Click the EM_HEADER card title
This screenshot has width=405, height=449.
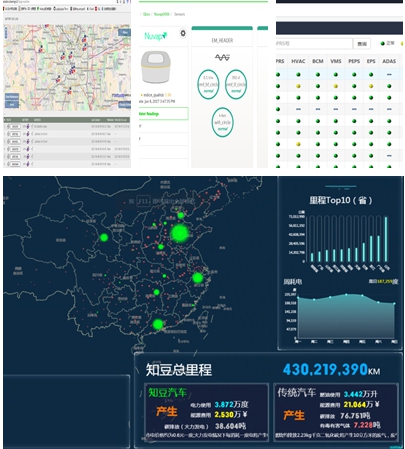click(222, 40)
